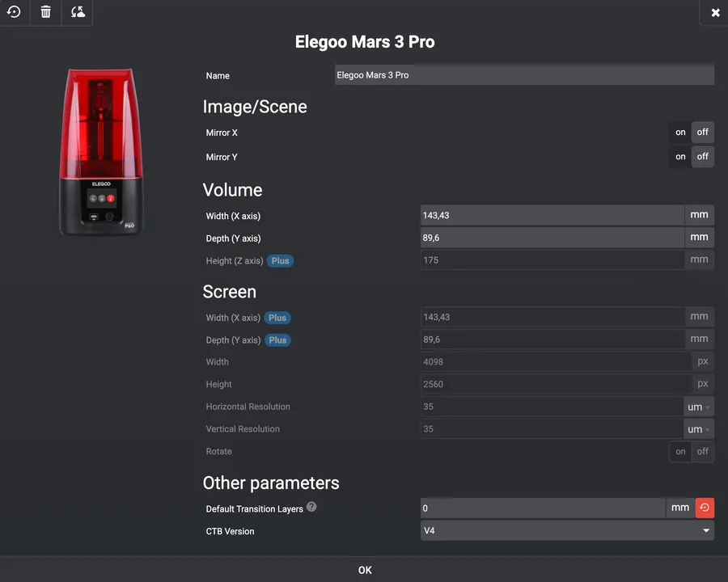728x582 pixels.
Task: Reset Default Transition Layers with red icon
Action: (x=705, y=508)
